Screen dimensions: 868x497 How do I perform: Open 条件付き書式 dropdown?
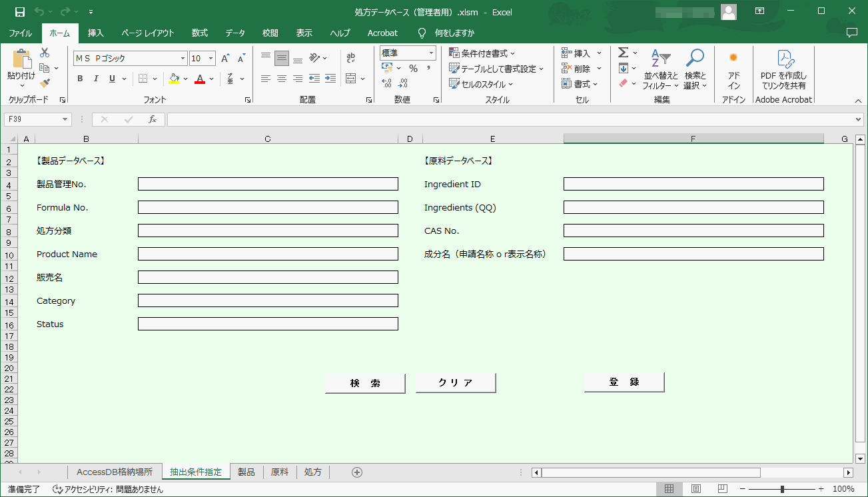click(482, 53)
